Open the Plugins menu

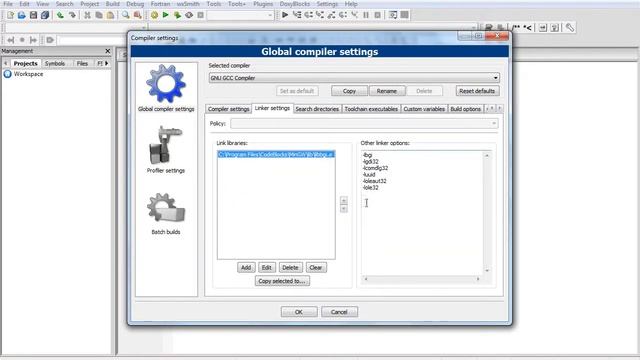point(263,4)
